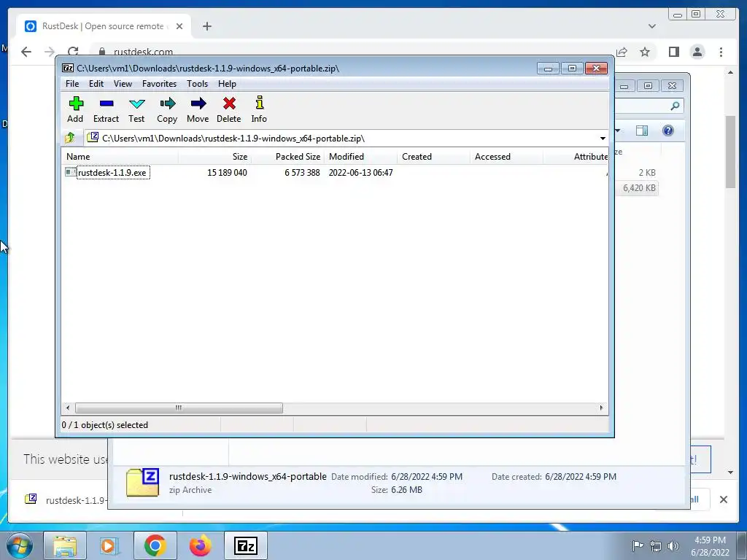Open Explorer window help icon
This screenshot has height=560, width=747.
[x=668, y=131]
